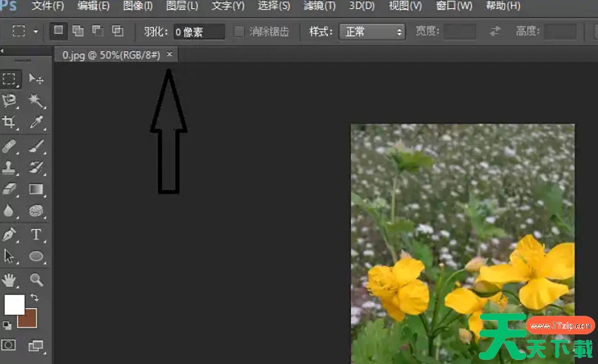Select the Clone Stamp tool
This screenshot has width=598, height=364.
tap(10, 167)
